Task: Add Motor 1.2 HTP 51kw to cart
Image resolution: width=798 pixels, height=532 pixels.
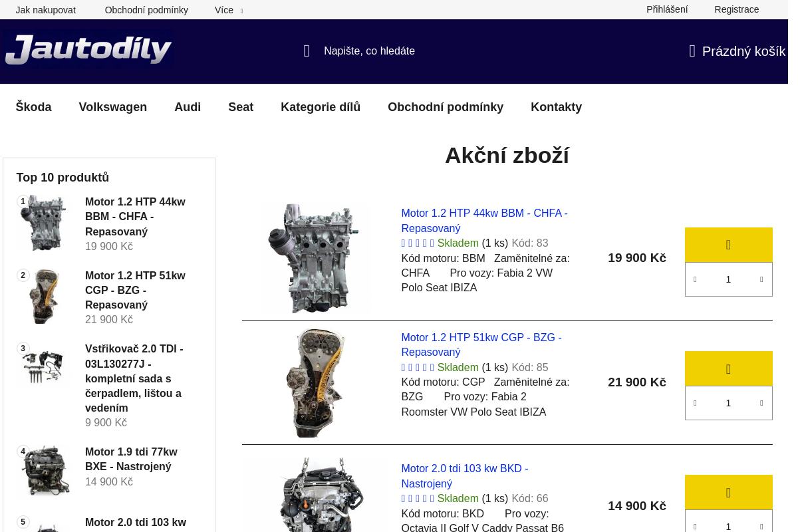Action: click(729, 368)
